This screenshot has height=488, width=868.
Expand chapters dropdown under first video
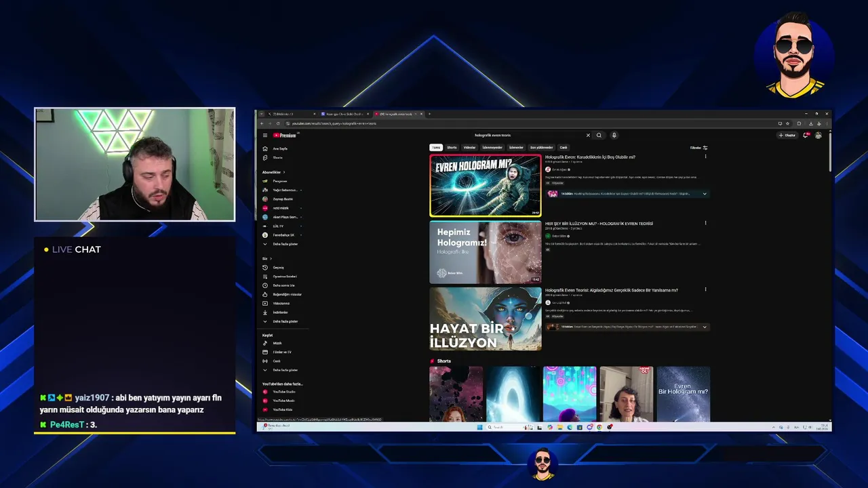click(704, 194)
